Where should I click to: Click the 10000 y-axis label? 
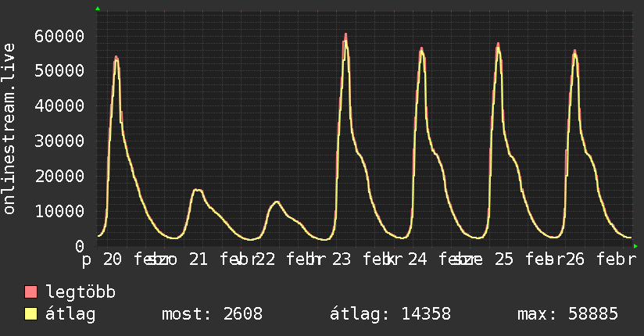tap(59, 211)
